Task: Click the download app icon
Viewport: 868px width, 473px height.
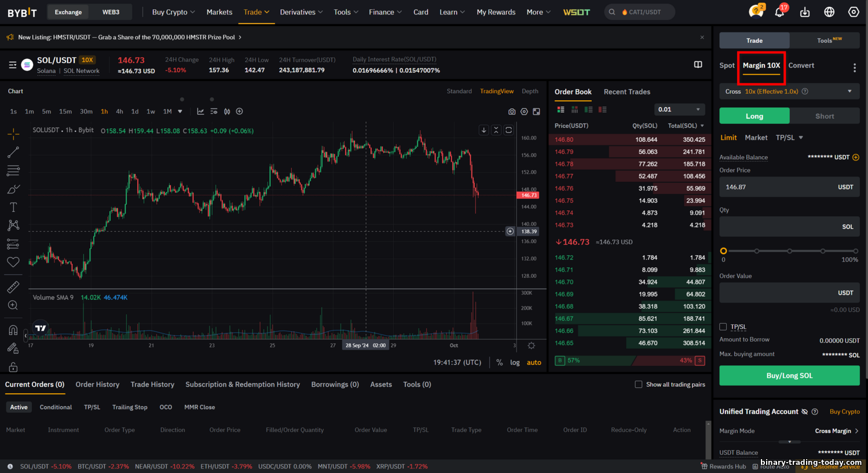Action: click(x=805, y=12)
